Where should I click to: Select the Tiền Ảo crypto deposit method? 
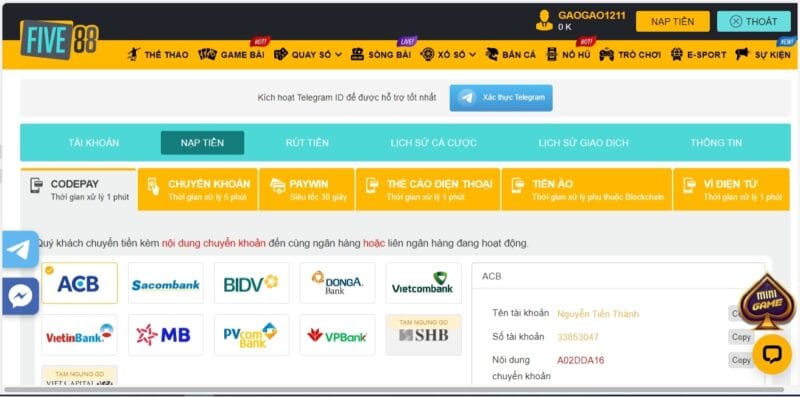tap(587, 189)
